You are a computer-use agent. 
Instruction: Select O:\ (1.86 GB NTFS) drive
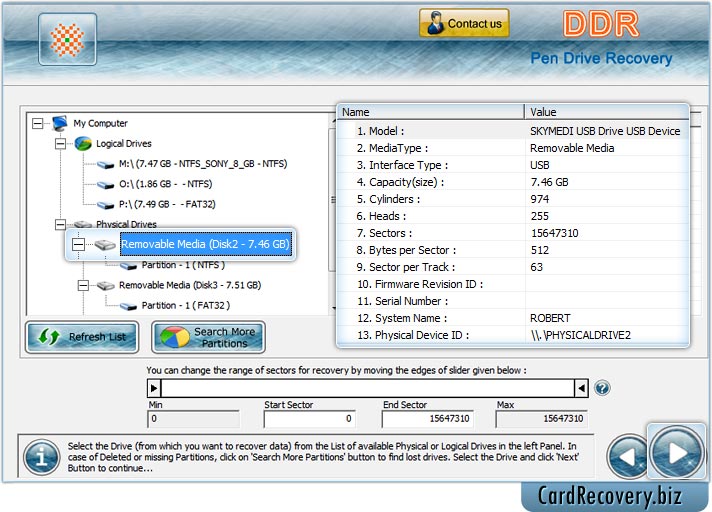[165, 184]
